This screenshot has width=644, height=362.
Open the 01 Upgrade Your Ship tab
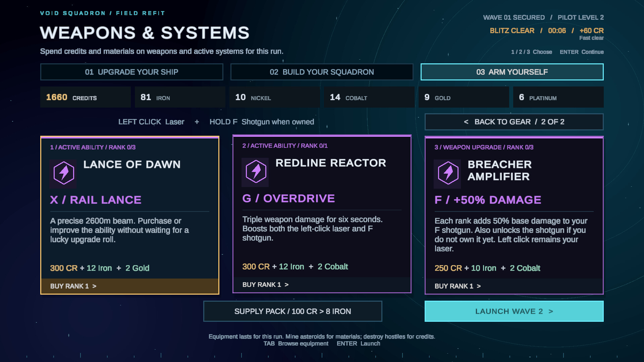coord(131,72)
